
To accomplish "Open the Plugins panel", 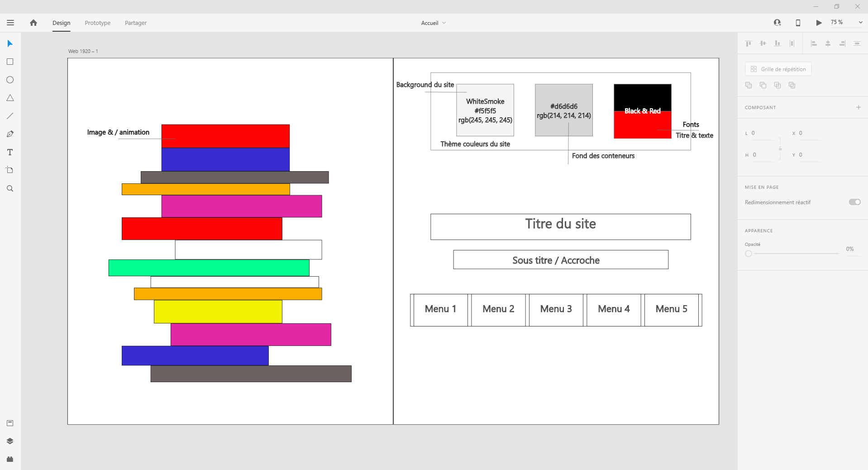I will (x=10, y=459).
